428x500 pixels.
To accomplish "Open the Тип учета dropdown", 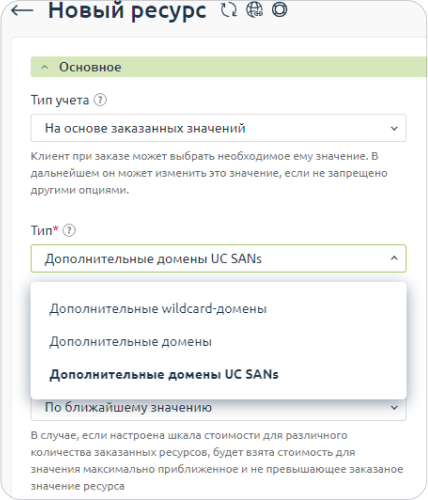I will [x=218, y=128].
